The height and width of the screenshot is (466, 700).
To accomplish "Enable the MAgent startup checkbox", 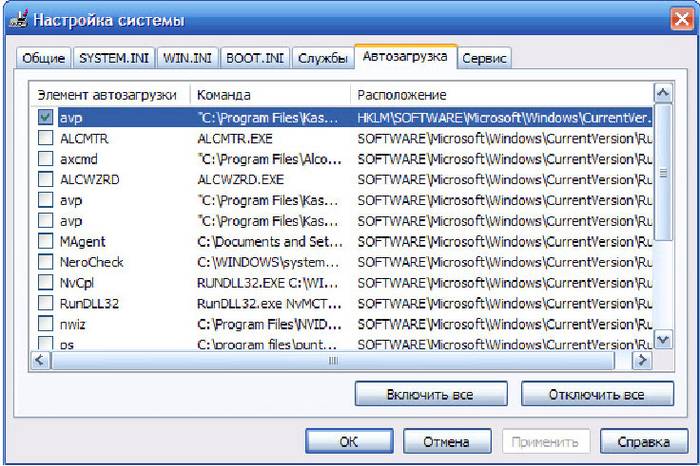I will (x=45, y=241).
